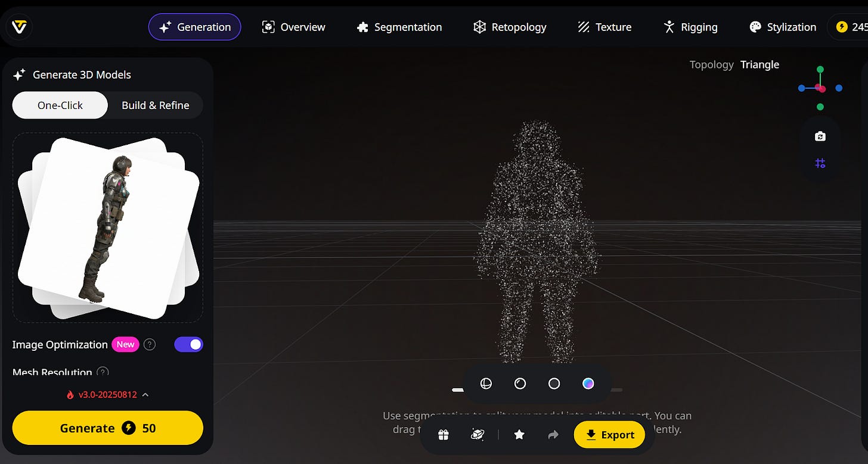Expand the v3.0-20250812 version selector
The image size is (868, 464).
[107, 394]
